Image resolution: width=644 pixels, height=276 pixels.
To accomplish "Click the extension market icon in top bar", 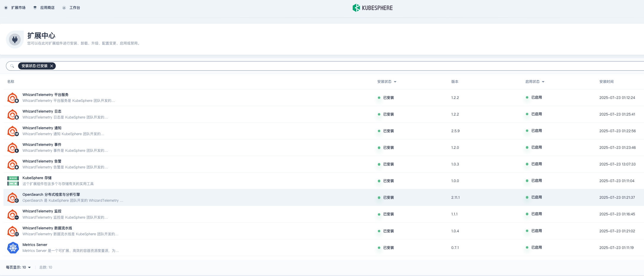I will (6, 8).
